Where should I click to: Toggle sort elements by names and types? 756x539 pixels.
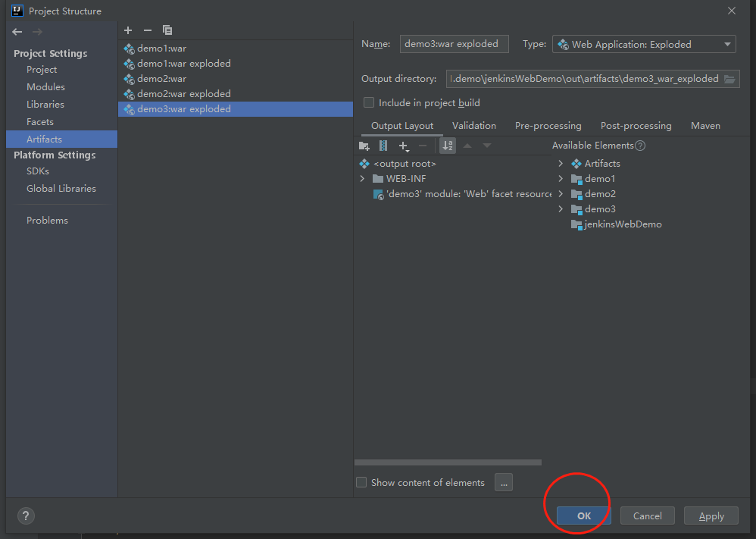tap(448, 146)
